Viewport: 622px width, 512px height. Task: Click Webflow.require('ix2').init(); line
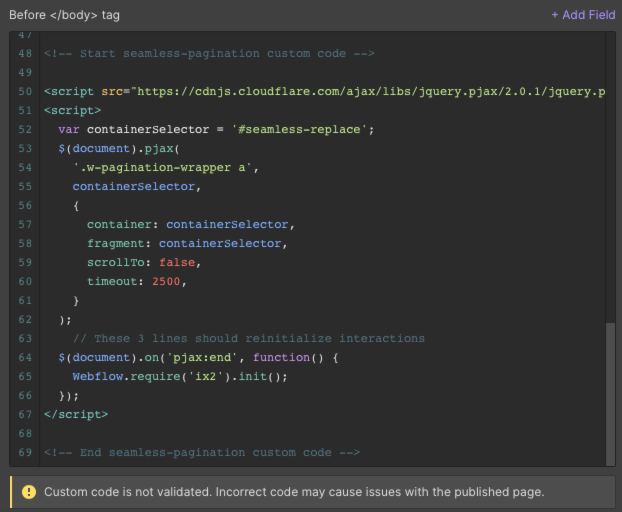pyautogui.click(x=180, y=376)
